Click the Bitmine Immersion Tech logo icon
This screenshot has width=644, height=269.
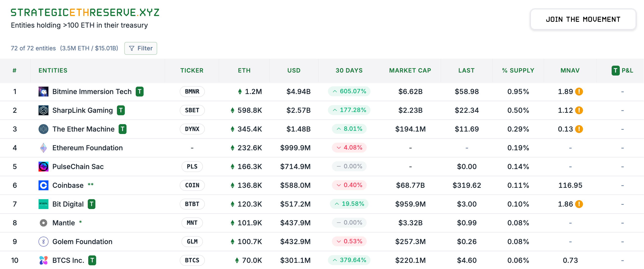tap(43, 91)
